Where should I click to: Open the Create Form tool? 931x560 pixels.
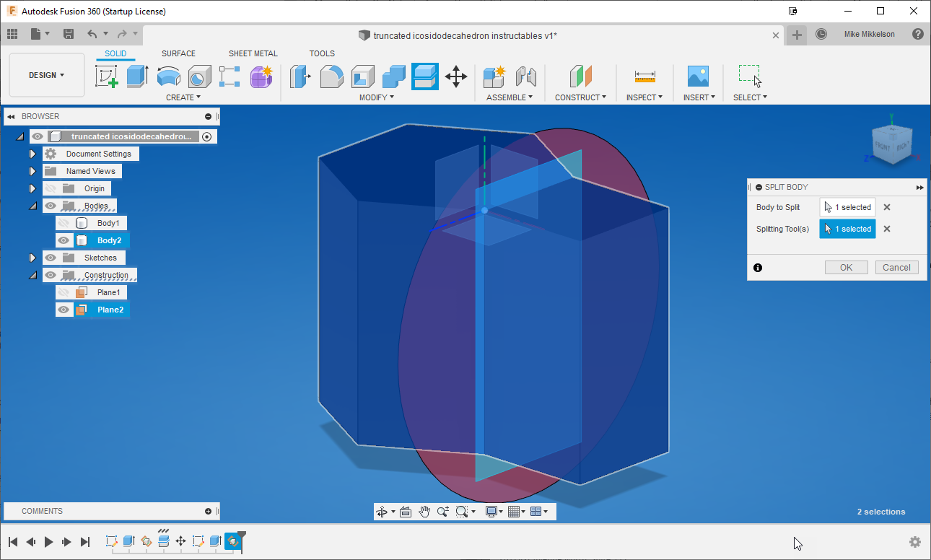261,76
